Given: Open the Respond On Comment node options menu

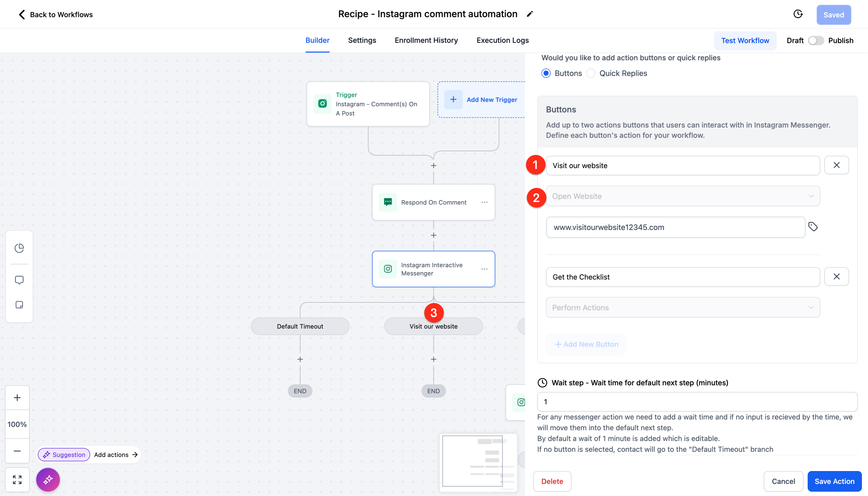Looking at the screenshot, I should tap(484, 202).
